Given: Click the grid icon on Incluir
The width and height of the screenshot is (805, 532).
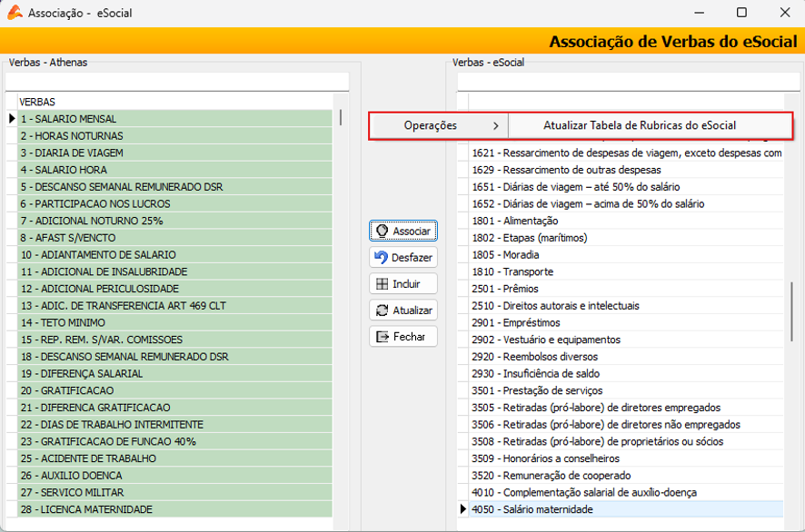Looking at the screenshot, I should (382, 283).
